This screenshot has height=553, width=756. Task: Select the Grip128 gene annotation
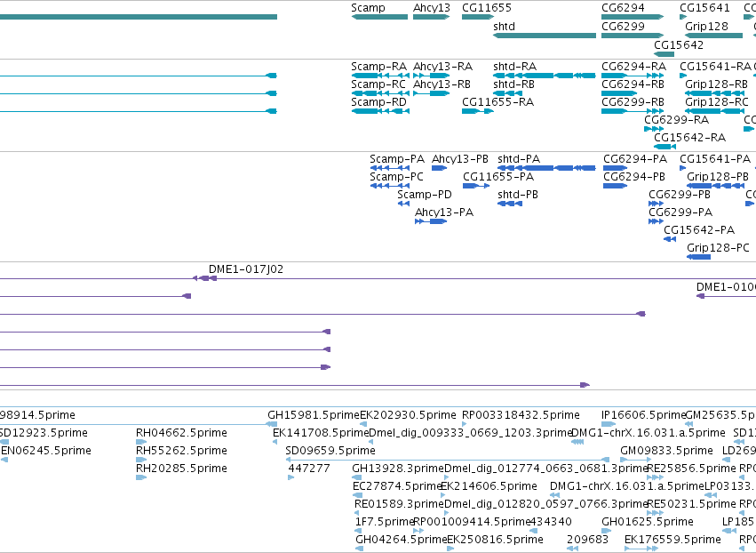[713, 36]
